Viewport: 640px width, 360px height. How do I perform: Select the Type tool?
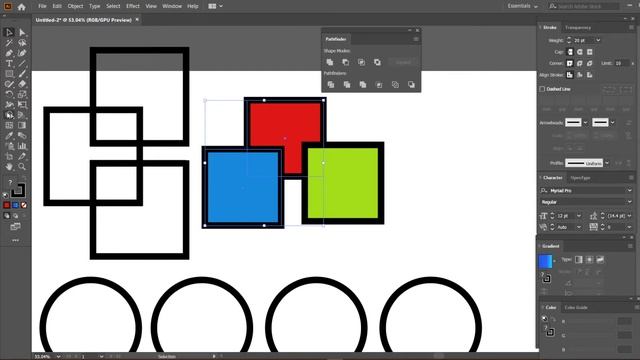tap(9, 64)
